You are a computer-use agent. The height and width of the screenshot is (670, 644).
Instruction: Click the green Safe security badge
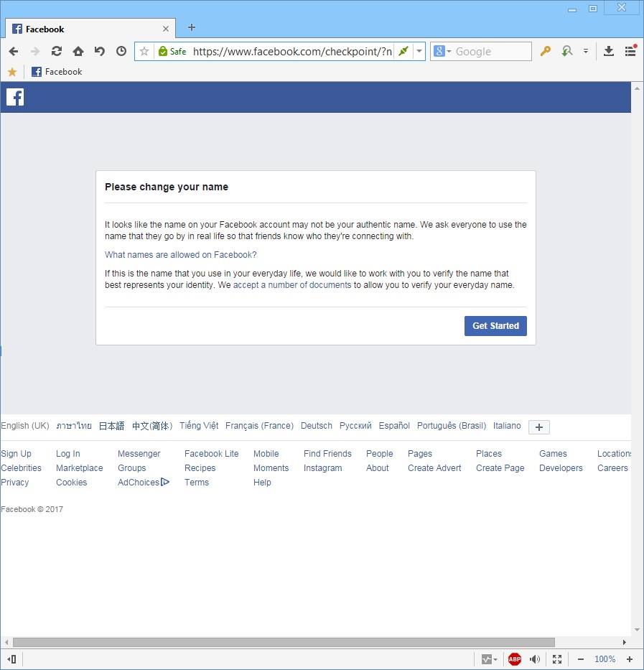[172, 52]
